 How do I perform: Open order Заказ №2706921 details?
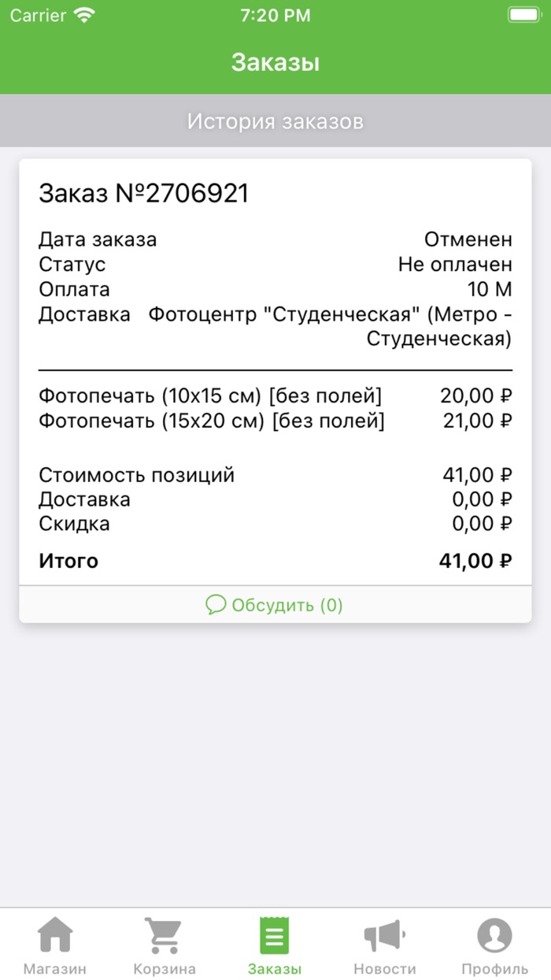(144, 191)
